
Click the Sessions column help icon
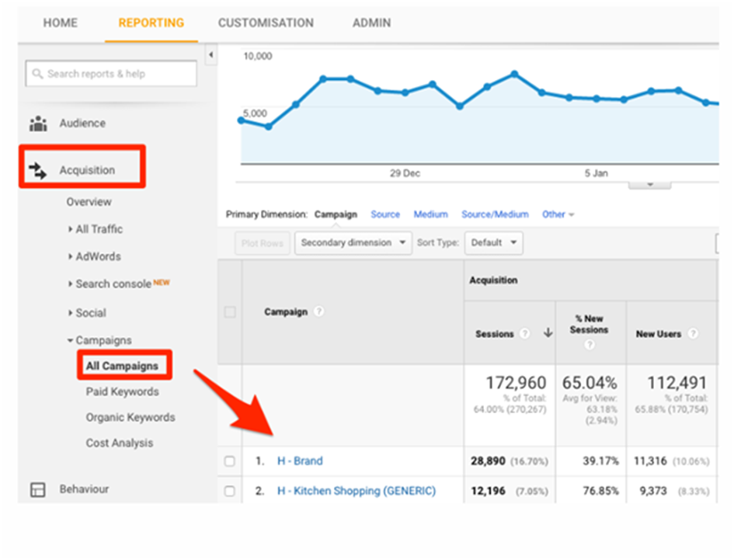[x=525, y=334]
